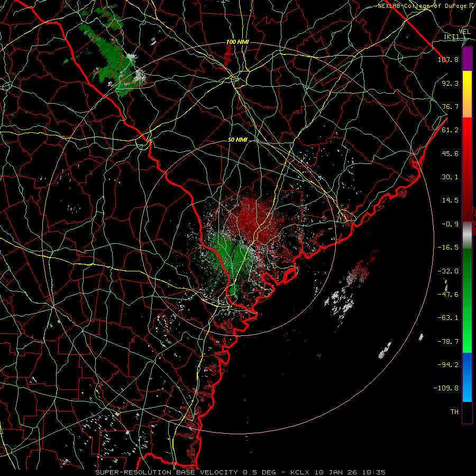Click the 30.1 value on velocity scale
This screenshot has height=476, width=476.
[x=450, y=177]
